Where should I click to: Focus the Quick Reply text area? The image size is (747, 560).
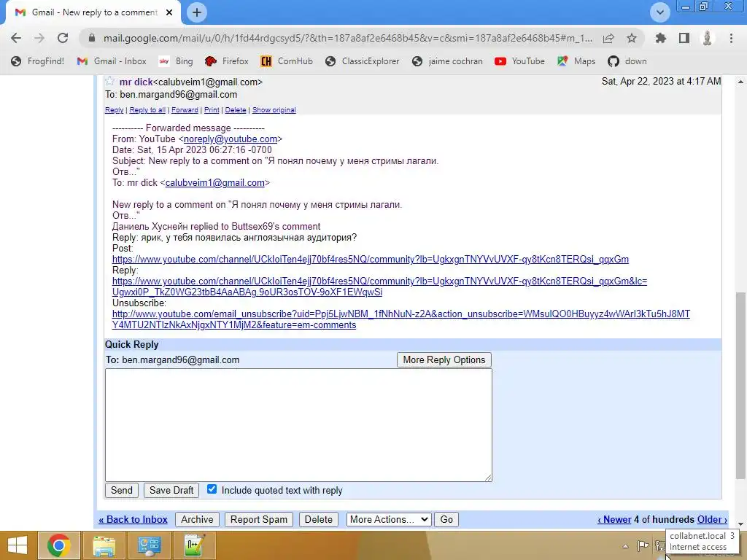click(x=298, y=425)
